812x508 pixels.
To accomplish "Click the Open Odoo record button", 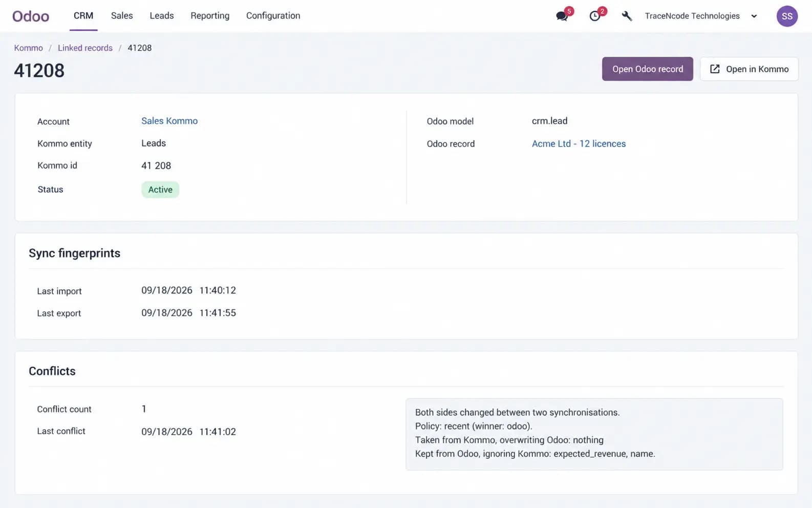I will click(648, 69).
